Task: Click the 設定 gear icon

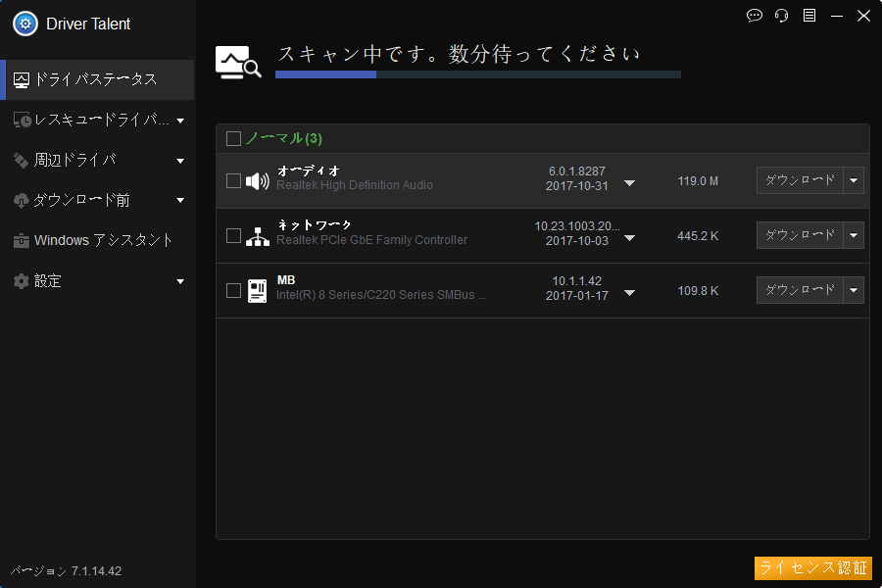Action: (21, 281)
